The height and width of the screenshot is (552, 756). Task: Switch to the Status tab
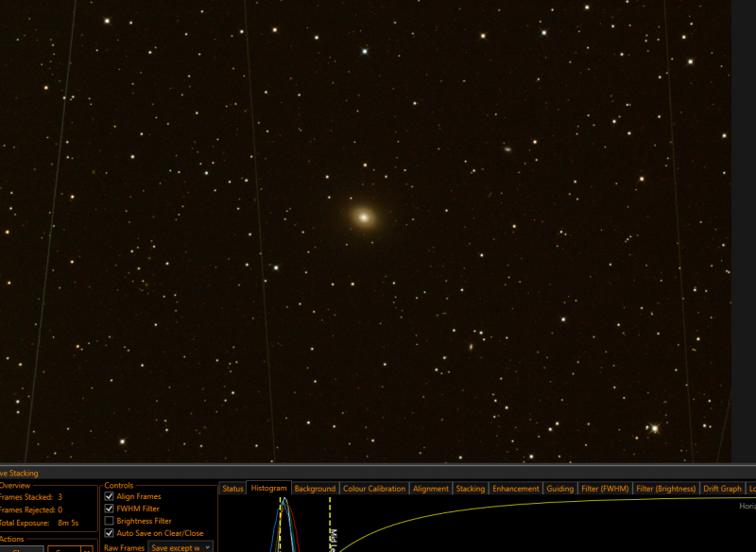(232, 489)
